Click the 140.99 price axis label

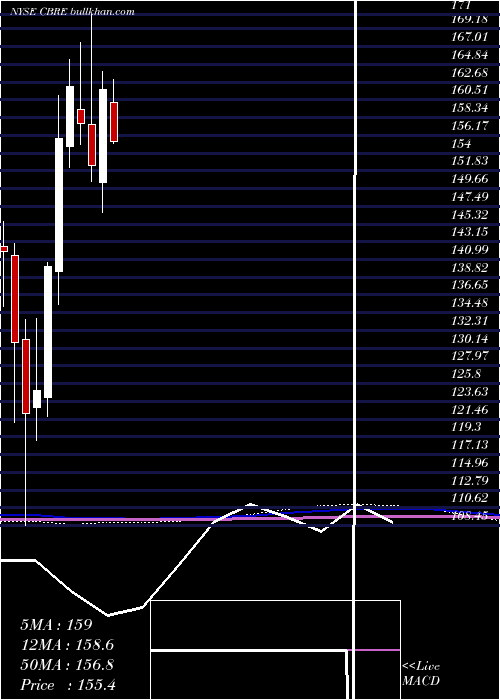(x=470, y=250)
